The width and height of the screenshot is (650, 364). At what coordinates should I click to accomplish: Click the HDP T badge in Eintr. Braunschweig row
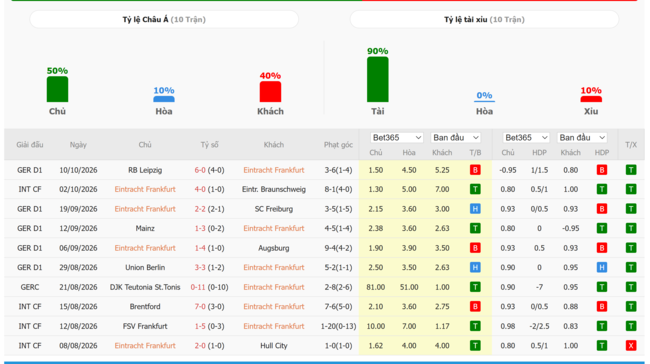coord(602,189)
